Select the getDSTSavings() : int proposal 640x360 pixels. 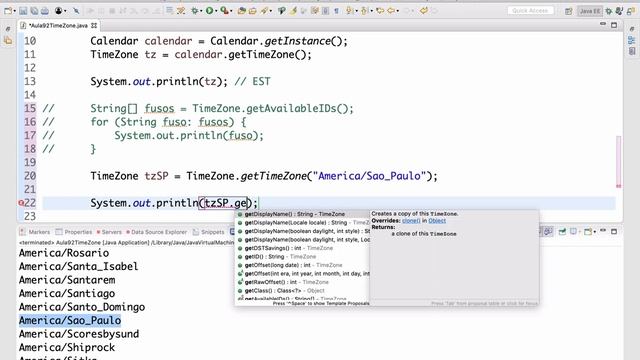coord(302,248)
